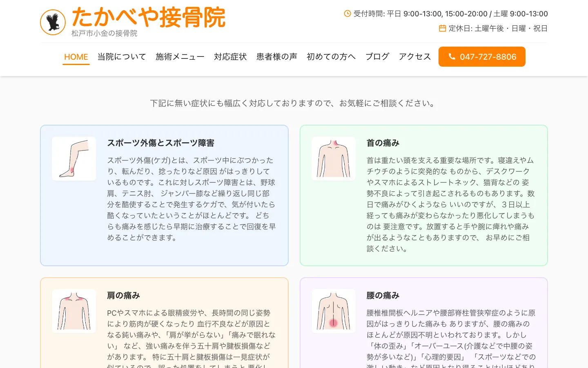The width and height of the screenshot is (588, 368).
Task: Click the 松戸市小金の接骨院 tagline
Action: point(105,33)
